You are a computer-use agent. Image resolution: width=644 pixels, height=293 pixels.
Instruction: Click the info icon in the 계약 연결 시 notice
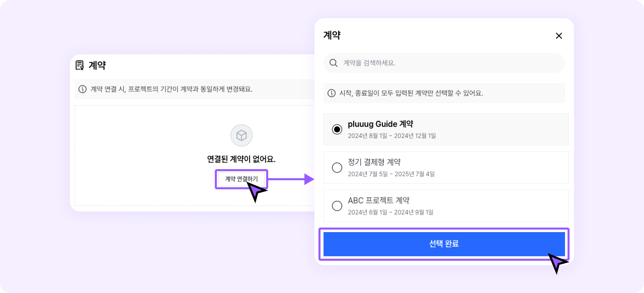[x=83, y=89]
